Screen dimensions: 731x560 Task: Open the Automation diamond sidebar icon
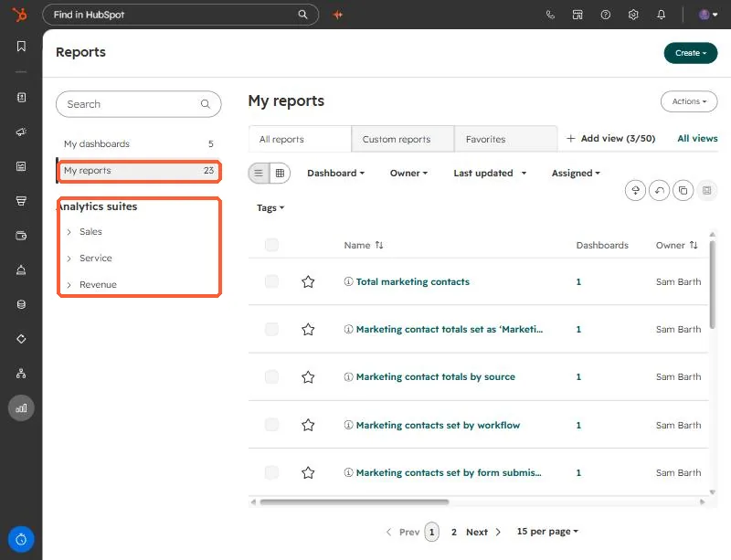pos(21,339)
